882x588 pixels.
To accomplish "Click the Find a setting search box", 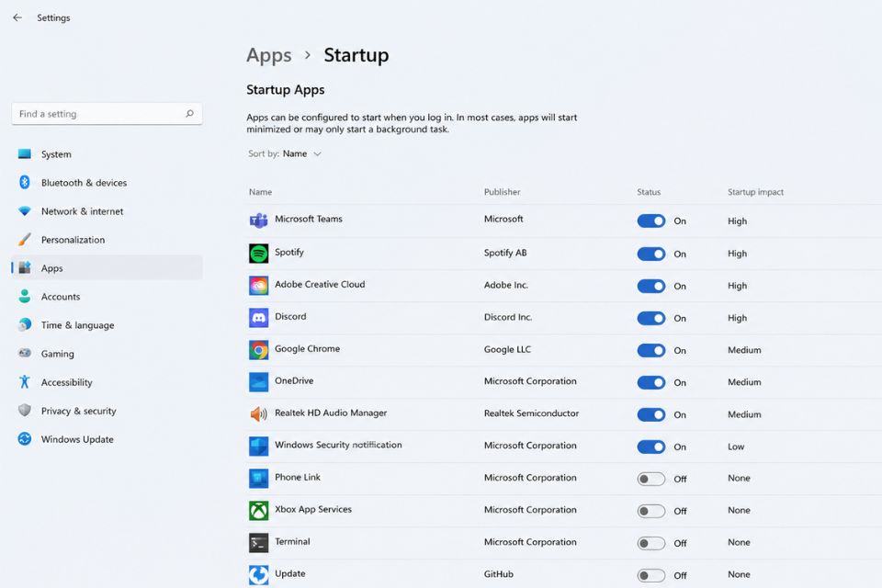I will 107,114.
